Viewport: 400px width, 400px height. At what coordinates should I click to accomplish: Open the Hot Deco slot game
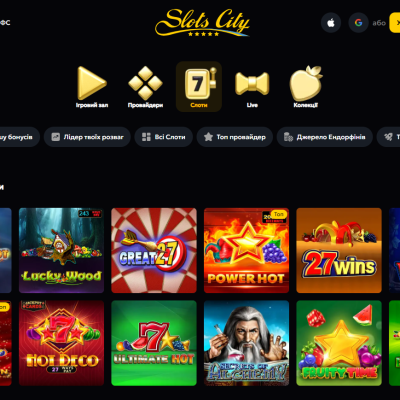61,343
